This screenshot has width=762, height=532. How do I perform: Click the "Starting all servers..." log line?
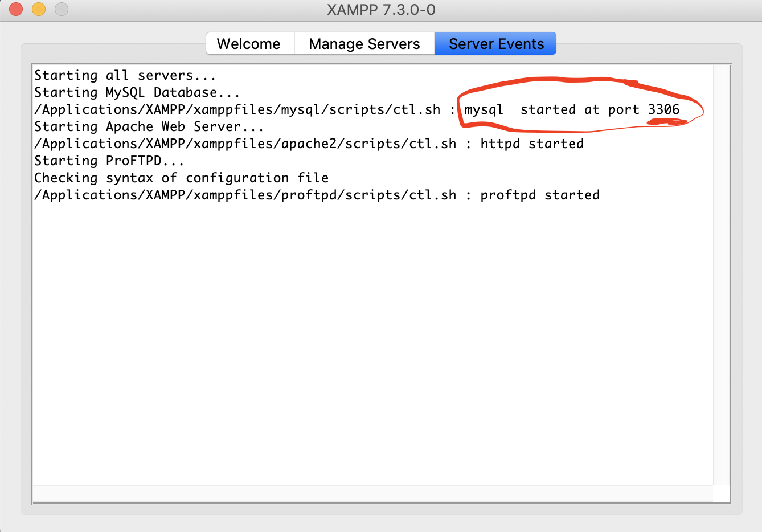(125, 75)
